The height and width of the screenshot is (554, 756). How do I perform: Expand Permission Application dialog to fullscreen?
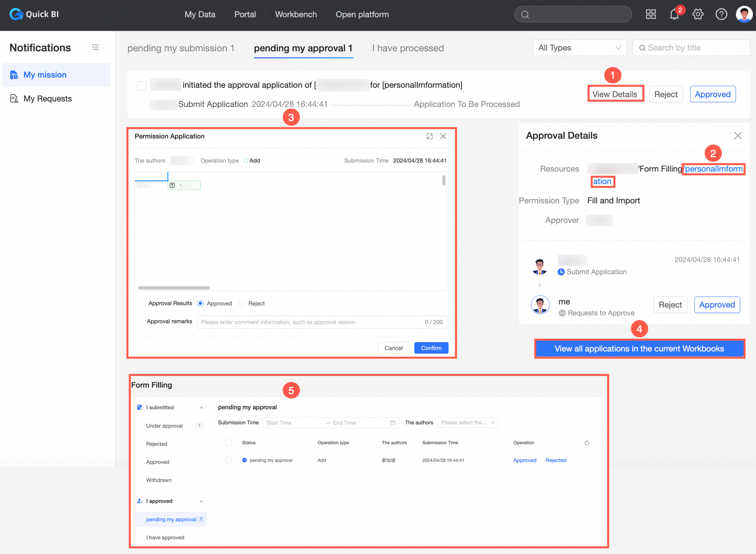[x=429, y=136]
